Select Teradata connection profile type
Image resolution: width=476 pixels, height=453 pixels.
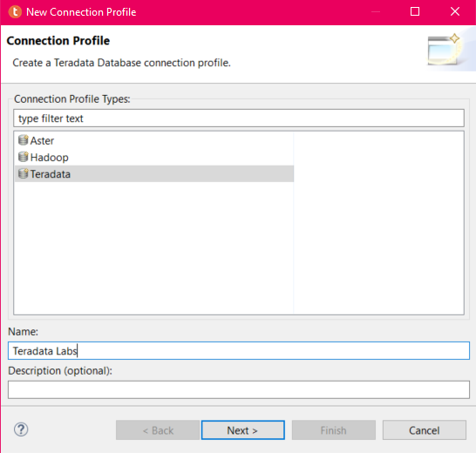[154, 174]
